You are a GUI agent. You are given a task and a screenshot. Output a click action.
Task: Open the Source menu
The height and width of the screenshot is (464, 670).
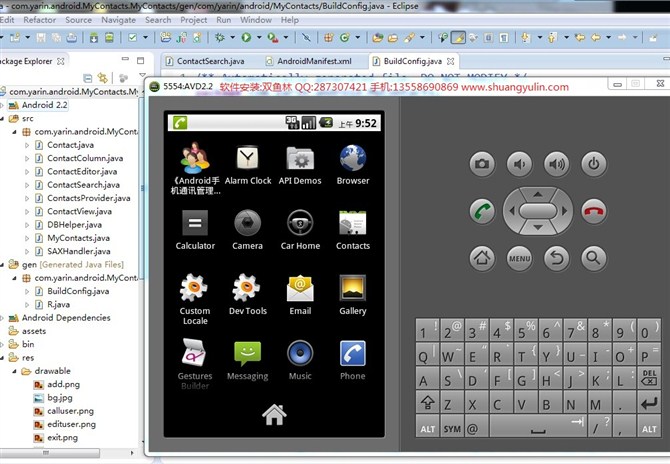[x=79, y=20]
